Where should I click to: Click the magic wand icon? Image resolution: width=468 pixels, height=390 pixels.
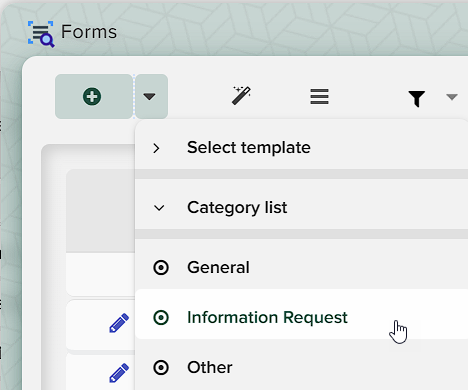241,96
